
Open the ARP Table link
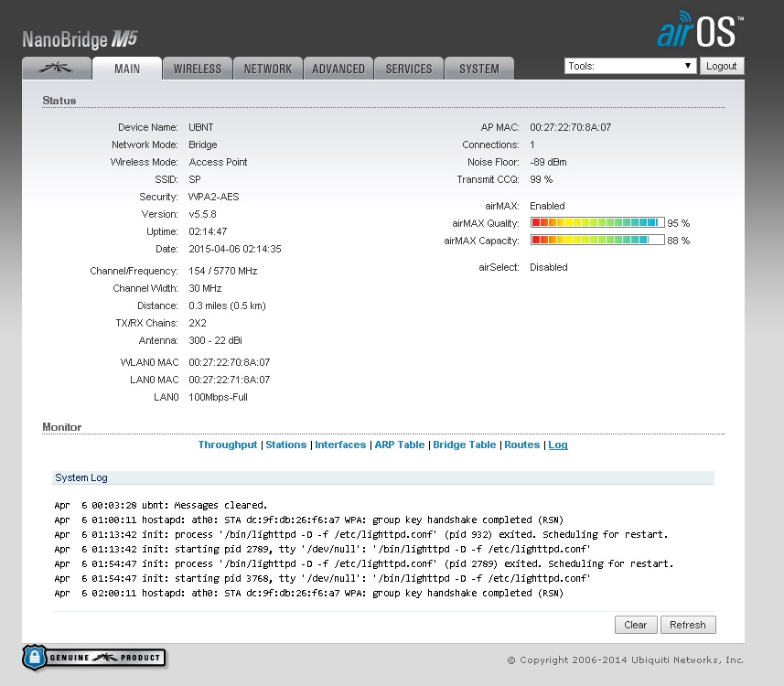tap(400, 445)
